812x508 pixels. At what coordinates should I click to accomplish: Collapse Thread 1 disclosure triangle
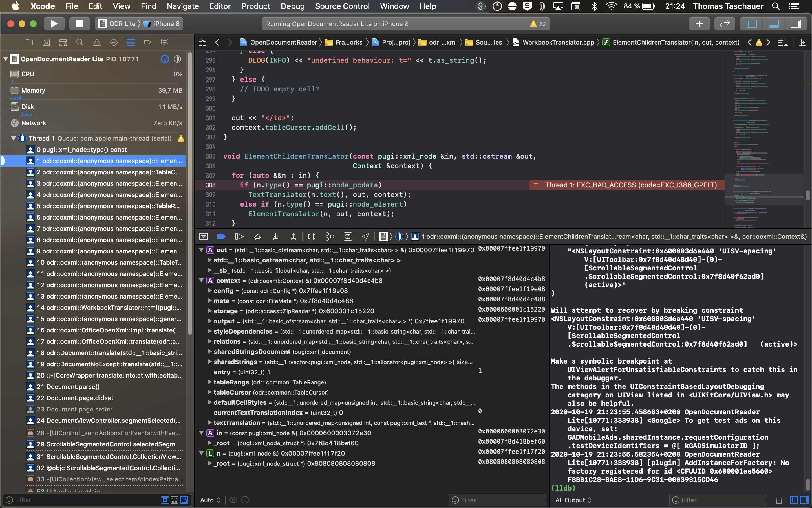tap(14, 138)
